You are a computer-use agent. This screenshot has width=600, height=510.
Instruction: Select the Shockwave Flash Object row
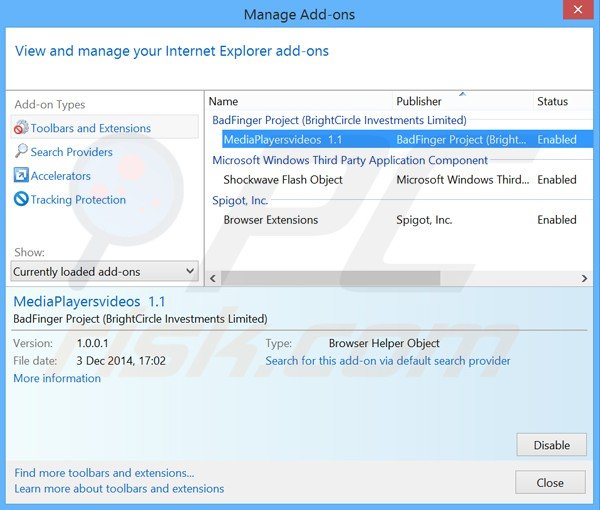click(408, 179)
